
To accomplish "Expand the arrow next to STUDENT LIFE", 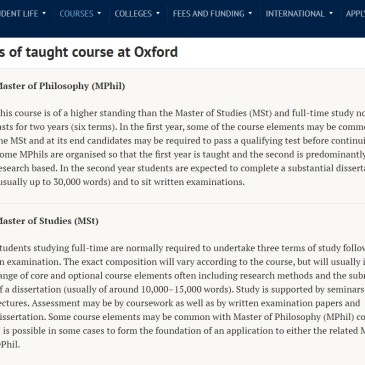I will click(44, 14).
